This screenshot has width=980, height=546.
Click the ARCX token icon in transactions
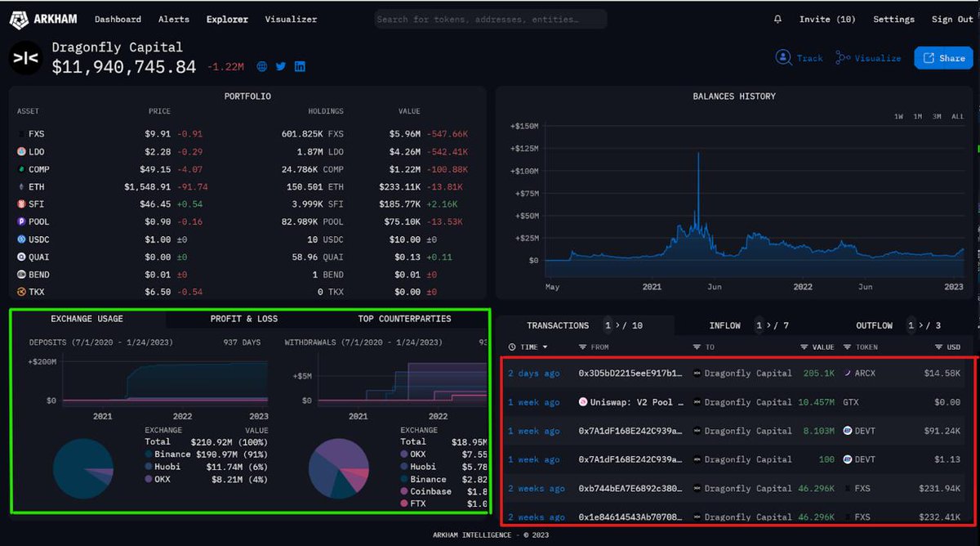[848, 374]
